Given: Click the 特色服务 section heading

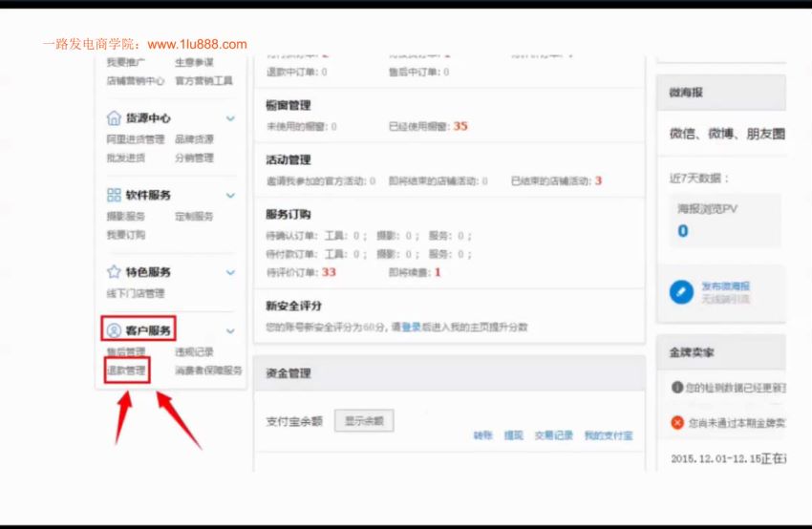Looking at the screenshot, I should (x=148, y=272).
